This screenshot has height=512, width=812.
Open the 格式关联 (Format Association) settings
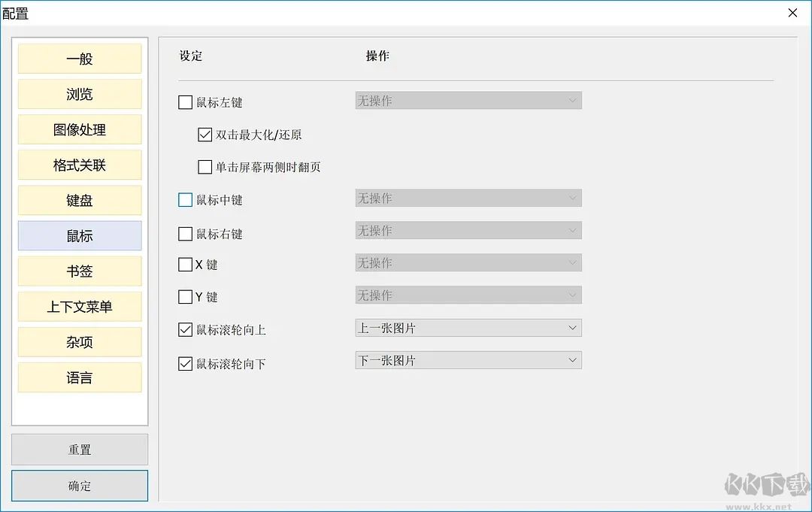point(79,165)
